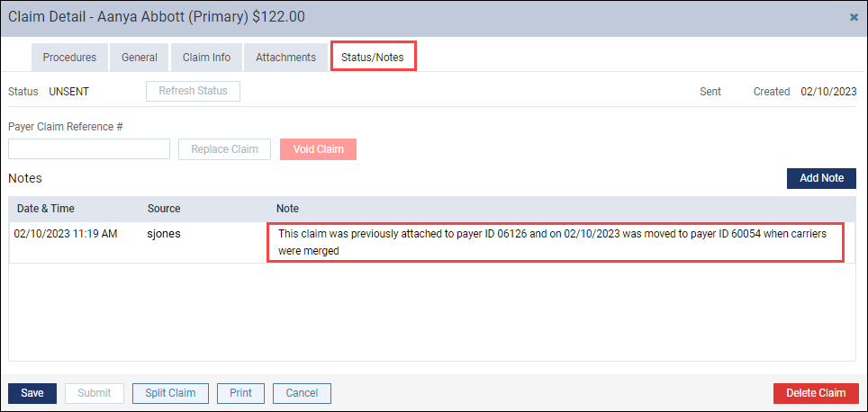Click the Replace Claim button

(225, 149)
